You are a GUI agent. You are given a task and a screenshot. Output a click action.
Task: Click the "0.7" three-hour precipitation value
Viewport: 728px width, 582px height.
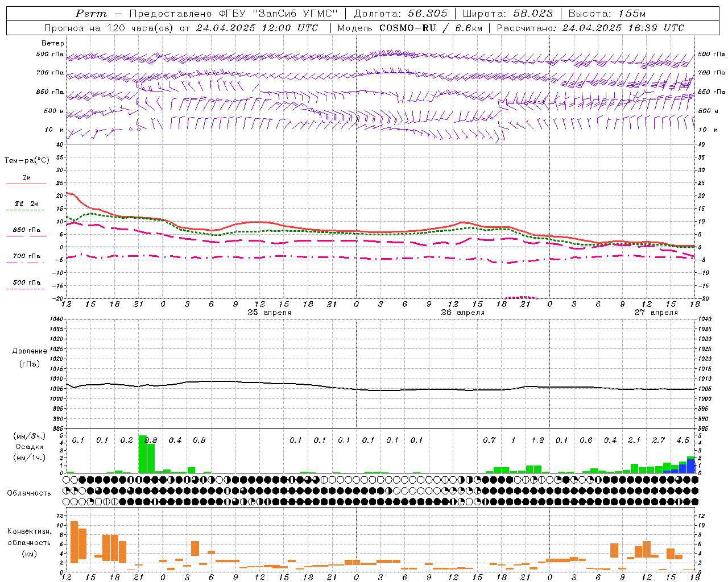click(489, 440)
